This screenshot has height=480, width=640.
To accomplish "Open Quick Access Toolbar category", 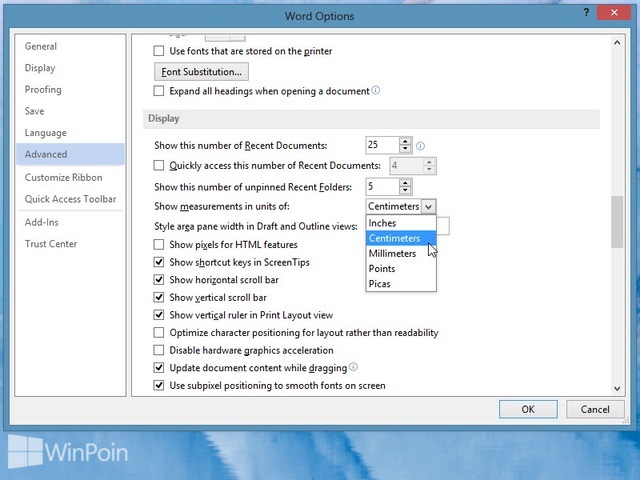I will pos(70,199).
